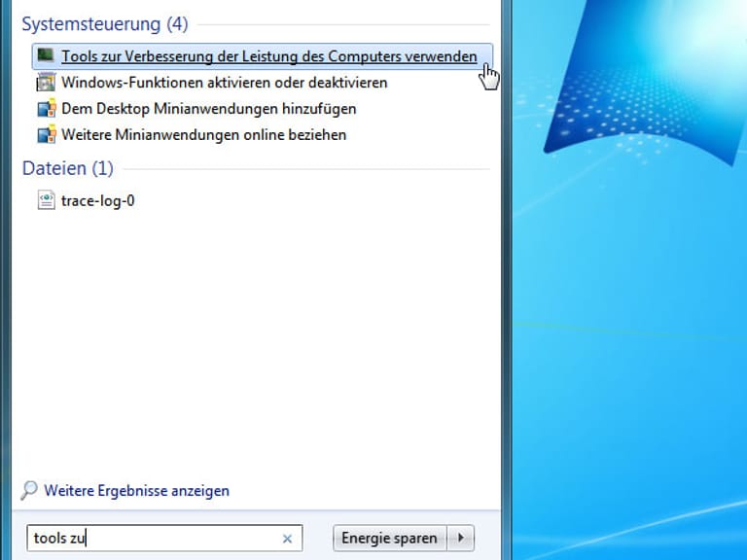Focus the search box containing 'tools zu'
The height and width of the screenshot is (560, 747).
click(164, 538)
